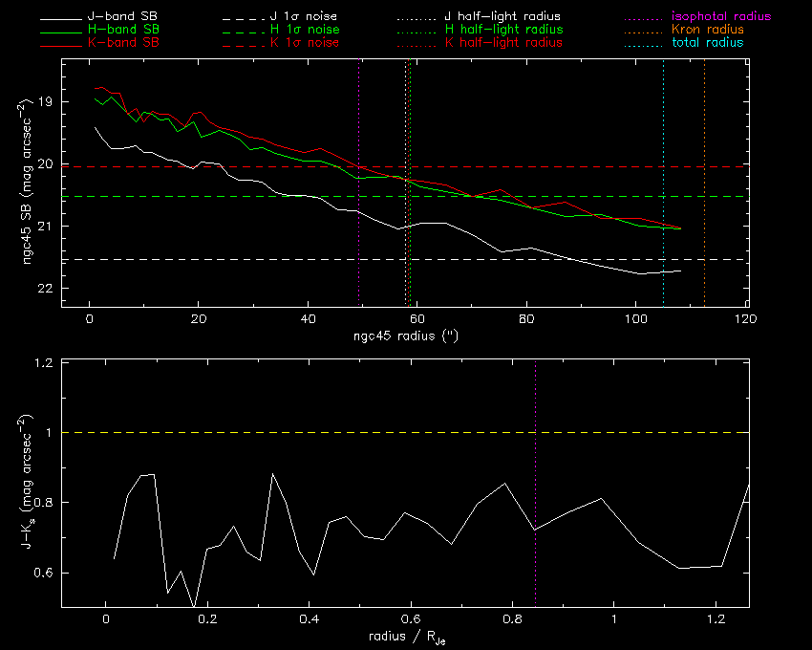
Task: Click the cyan "total radius" legend label
Action: (707, 43)
